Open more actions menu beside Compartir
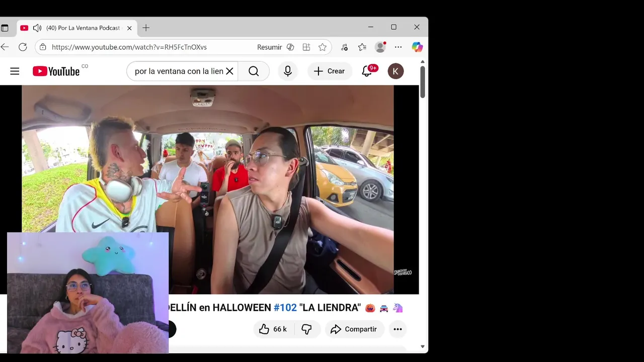Viewport: 644px width, 362px height. [x=397, y=329]
